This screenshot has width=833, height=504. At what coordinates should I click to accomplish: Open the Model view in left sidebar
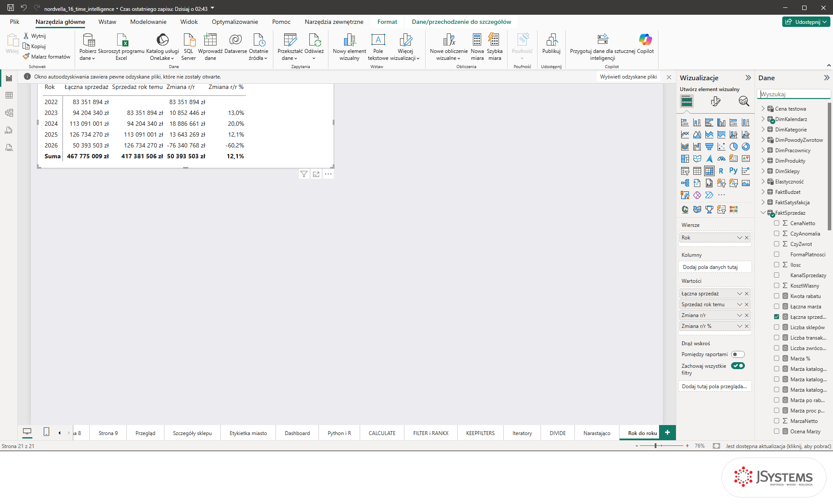click(x=9, y=113)
